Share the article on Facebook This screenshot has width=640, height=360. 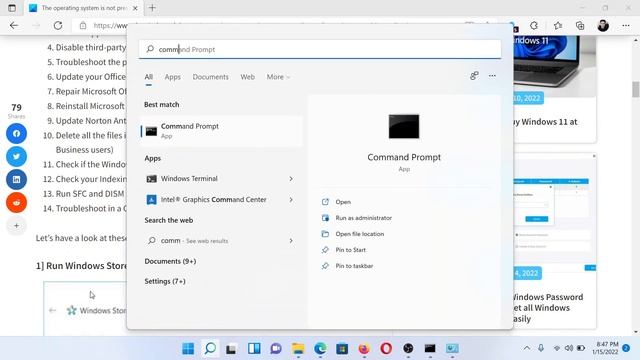16,133
